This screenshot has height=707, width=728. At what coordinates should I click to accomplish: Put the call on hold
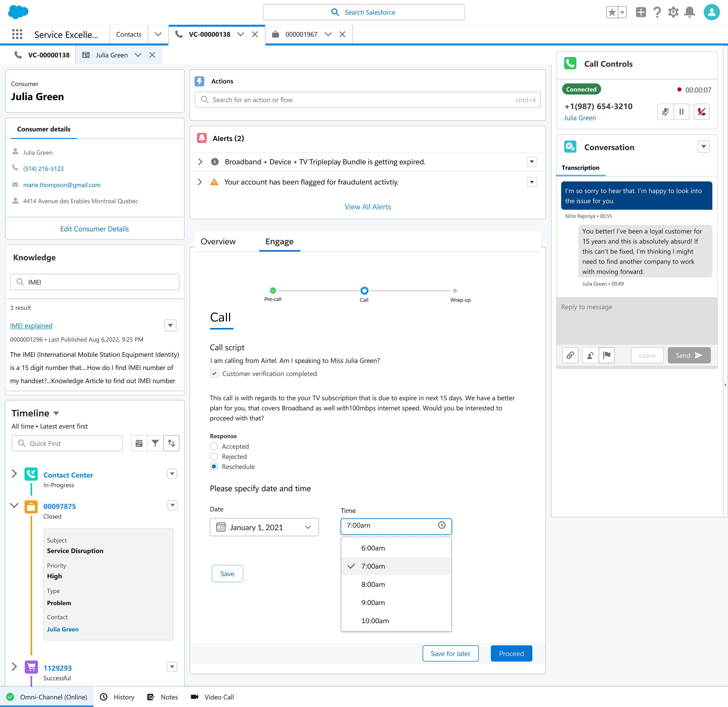point(681,111)
